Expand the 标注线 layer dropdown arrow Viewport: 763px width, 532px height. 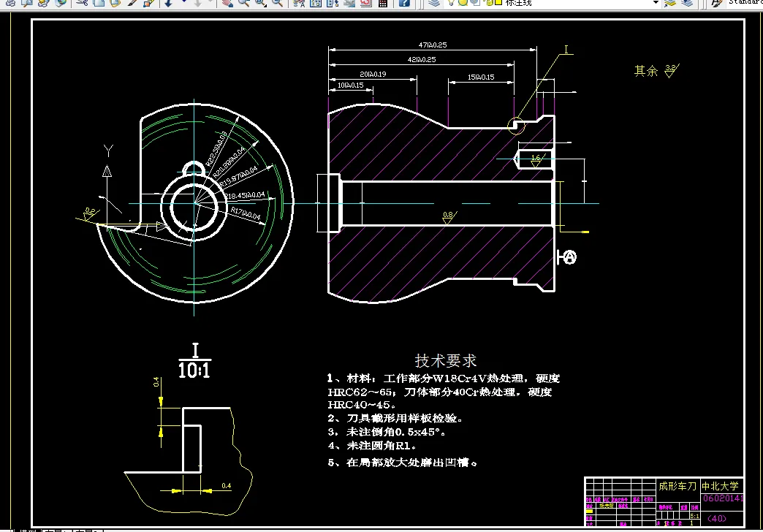point(656,2)
